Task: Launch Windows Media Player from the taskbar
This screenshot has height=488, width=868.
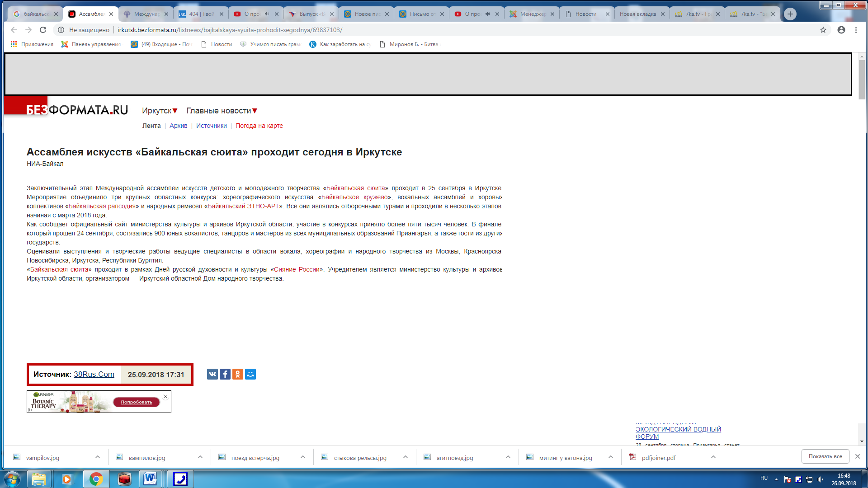Action: 68,479
